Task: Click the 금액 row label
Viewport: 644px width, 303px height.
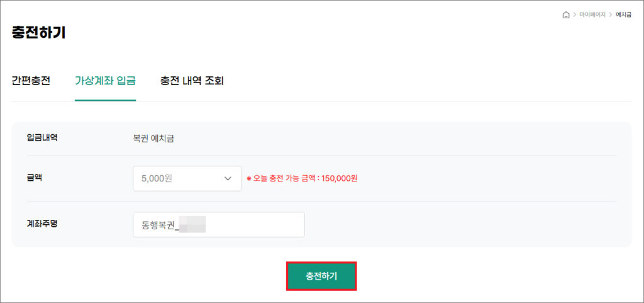Action: pyautogui.click(x=35, y=178)
